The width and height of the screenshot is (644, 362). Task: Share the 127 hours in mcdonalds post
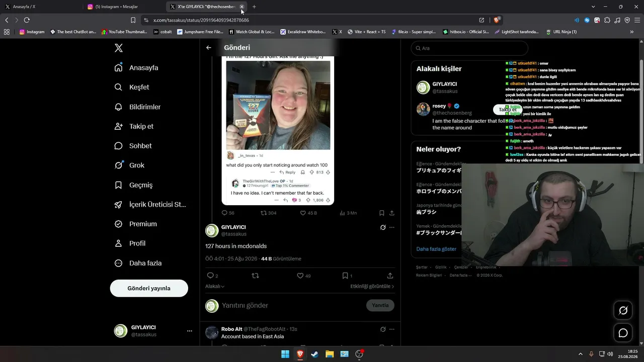tap(390, 276)
